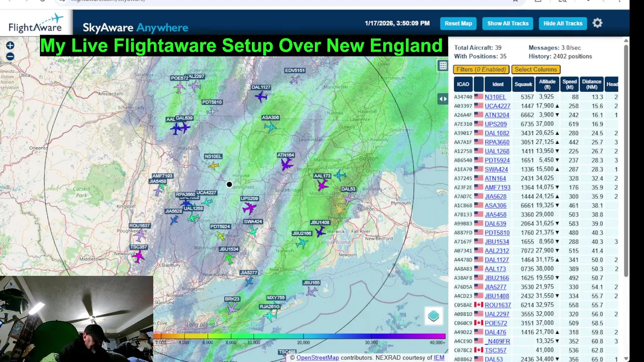The image size is (644, 362).
Task: Open the OpenStreetMap attribution link
Action: pos(317,357)
